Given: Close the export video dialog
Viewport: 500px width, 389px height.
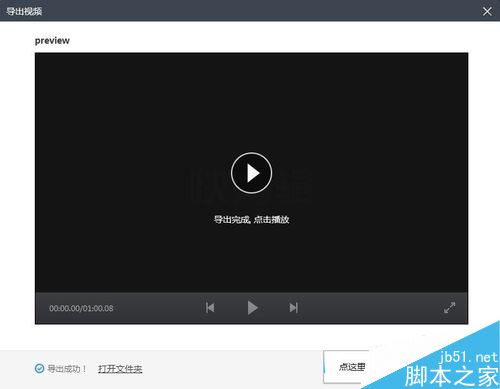Looking at the screenshot, I should coord(487,11).
